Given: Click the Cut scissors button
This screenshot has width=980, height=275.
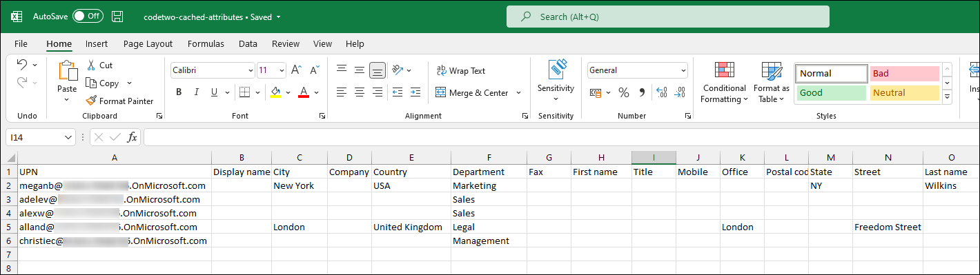Looking at the screenshot, I should pyautogui.click(x=100, y=65).
